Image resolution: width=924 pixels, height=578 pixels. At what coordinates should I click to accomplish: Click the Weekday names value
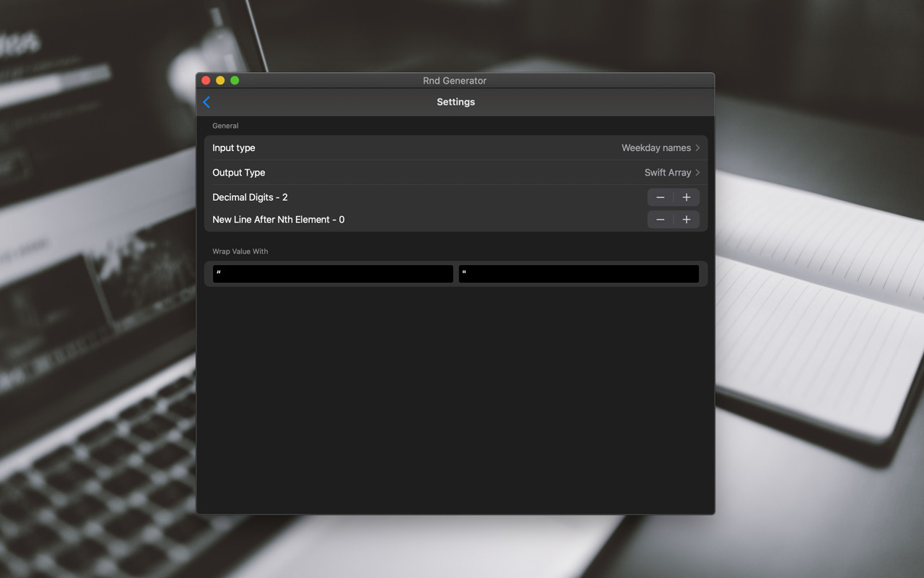656,147
